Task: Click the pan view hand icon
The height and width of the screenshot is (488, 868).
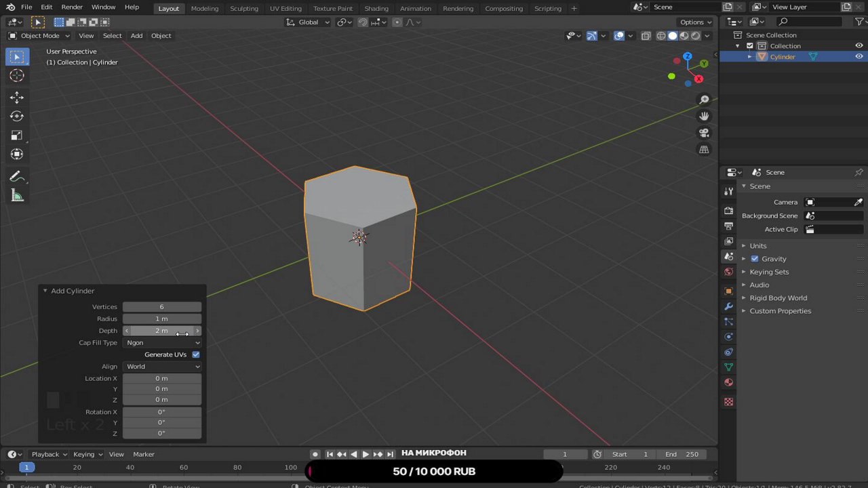Action: click(x=704, y=116)
